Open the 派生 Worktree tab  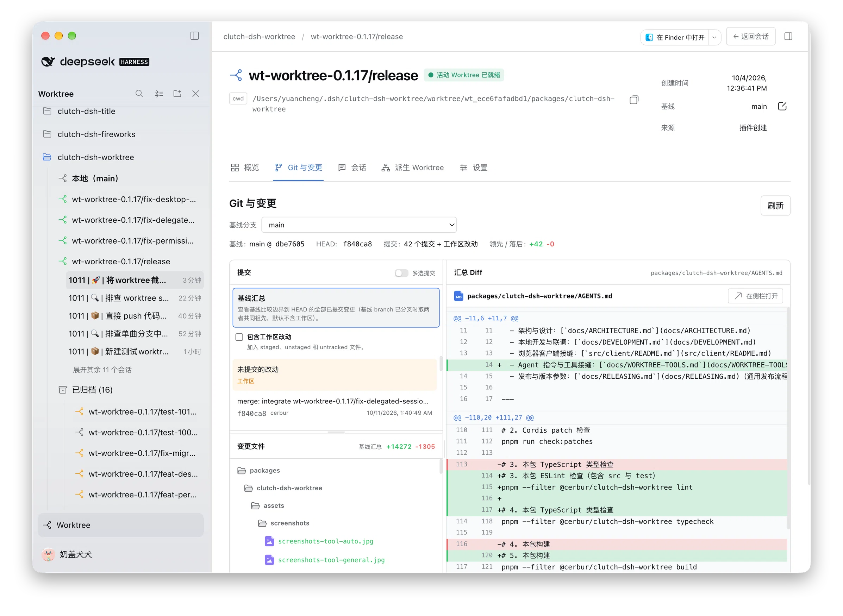tap(413, 168)
